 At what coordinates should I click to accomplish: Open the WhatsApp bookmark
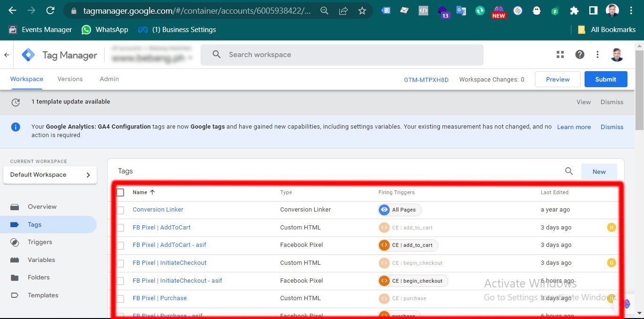(105, 30)
